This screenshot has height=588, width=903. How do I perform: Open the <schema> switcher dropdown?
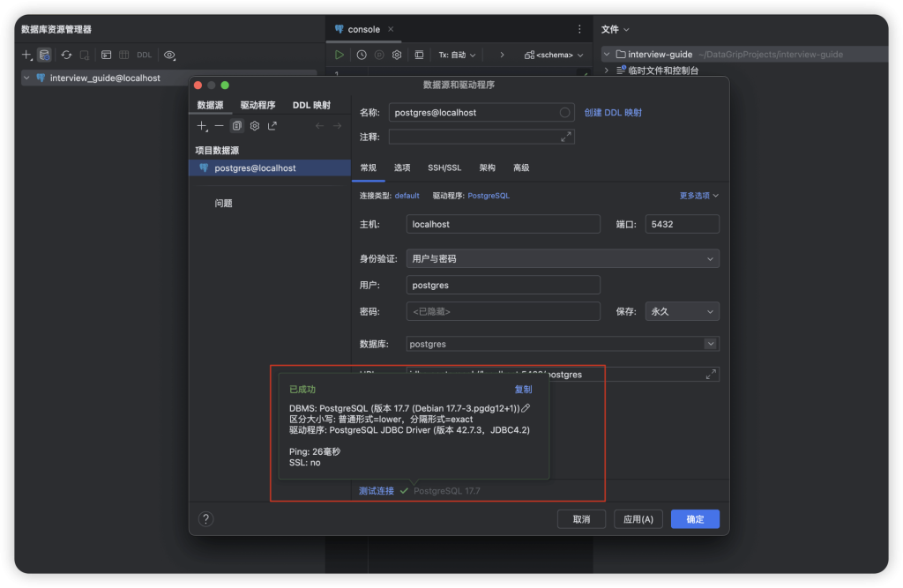coord(557,55)
